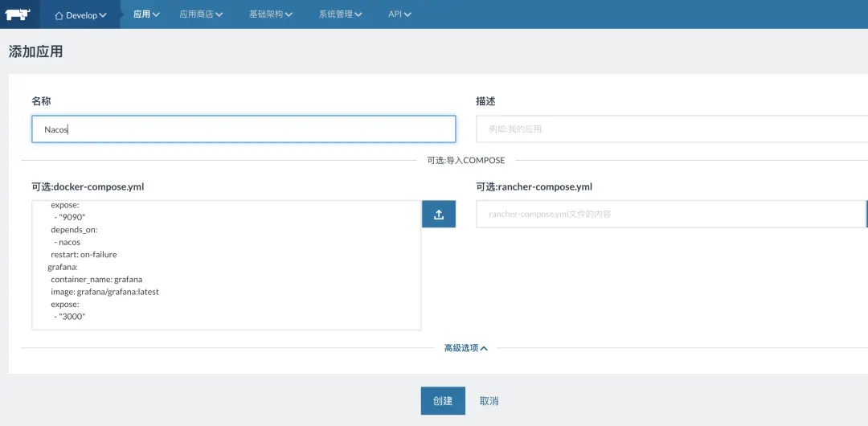Click the '- nacos' dependency line
This screenshot has width=868, height=426.
pyautogui.click(x=67, y=242)
